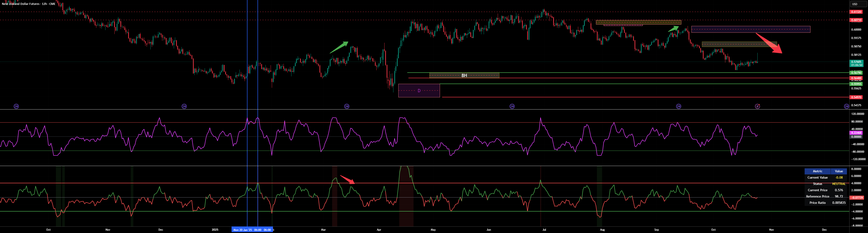
Task: Click the 8.00000 tick on the bottom indicator scale
Action: point(857,169)
